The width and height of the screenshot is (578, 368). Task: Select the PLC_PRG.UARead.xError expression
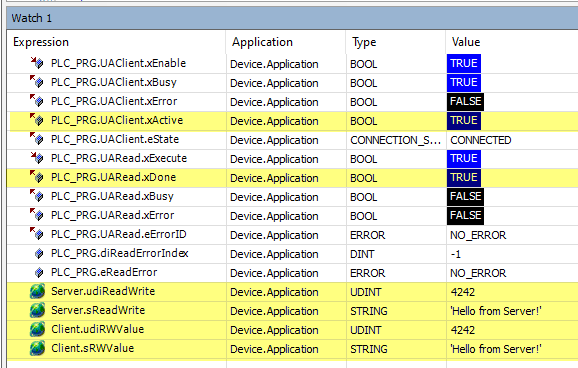112,215
